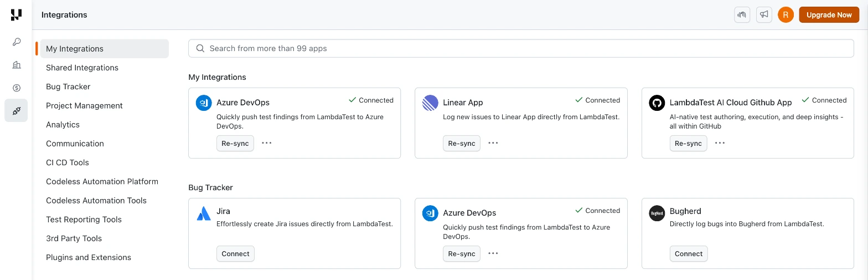This screenshot has width=868, height=280.
Task: Re-sync Azure DevOps in My Integrations
Action: pos(235,143)
